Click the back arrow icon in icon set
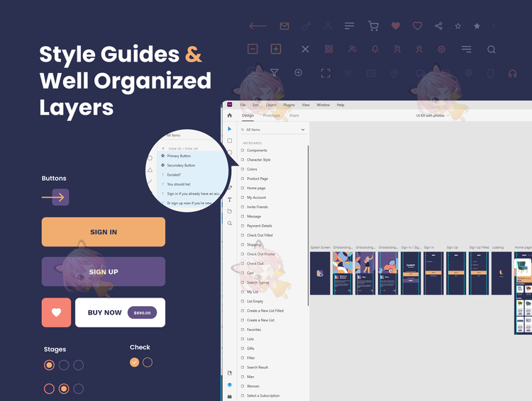 pyautogui.click(x=257, y=26)
